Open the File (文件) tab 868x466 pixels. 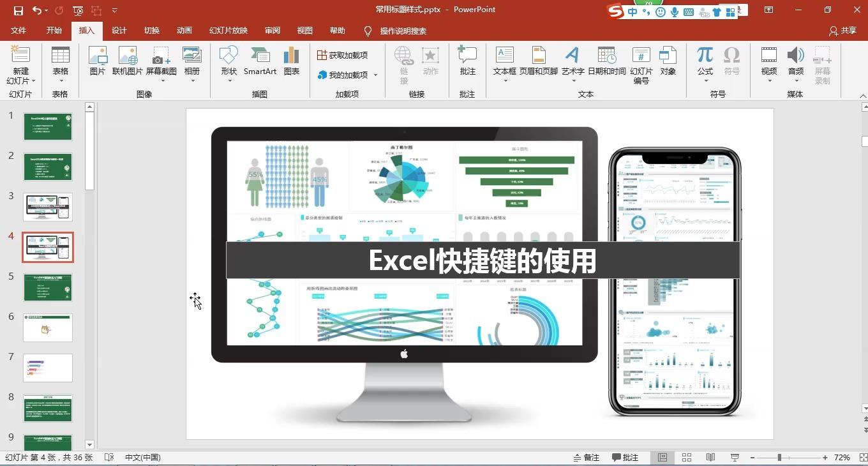[19, 31]
